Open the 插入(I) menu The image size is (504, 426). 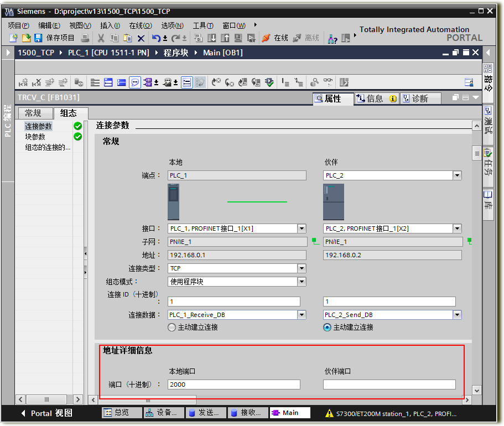point(110,25)
